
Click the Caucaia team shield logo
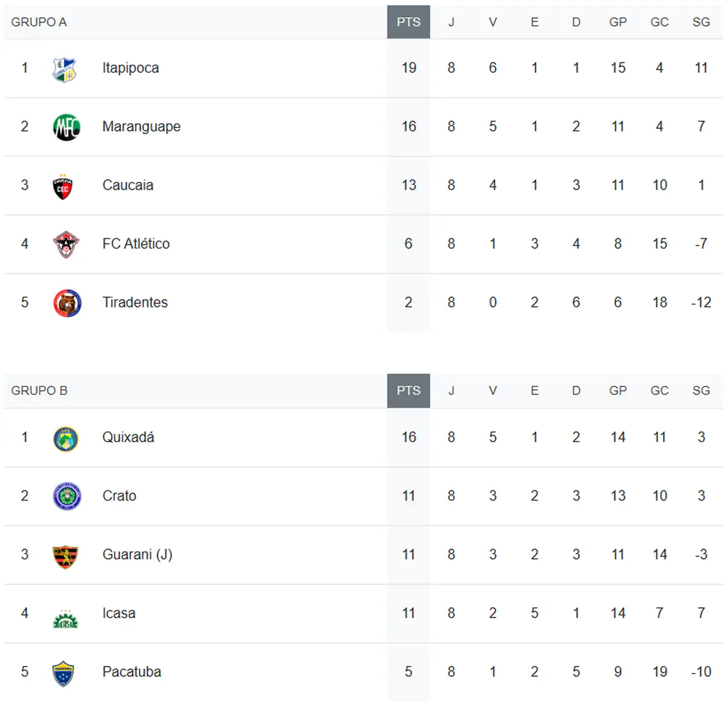point(63,187)
